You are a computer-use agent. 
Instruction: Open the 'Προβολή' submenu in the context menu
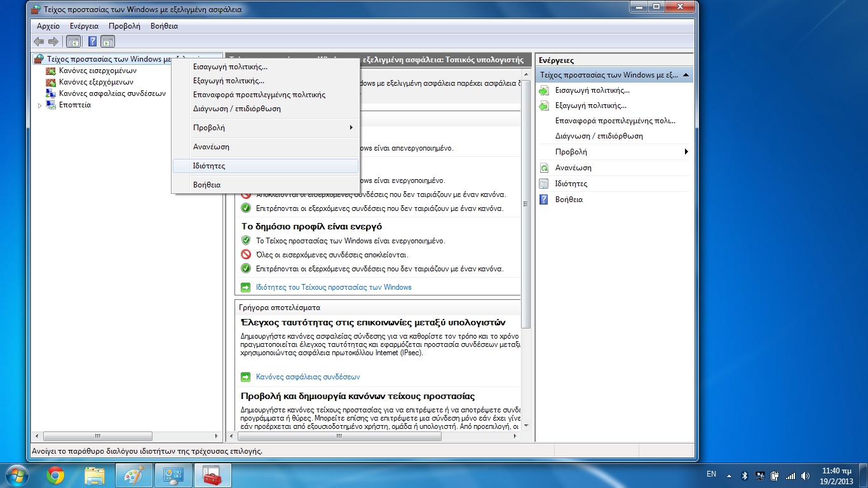pyautogui.click(x=265, y=128)
